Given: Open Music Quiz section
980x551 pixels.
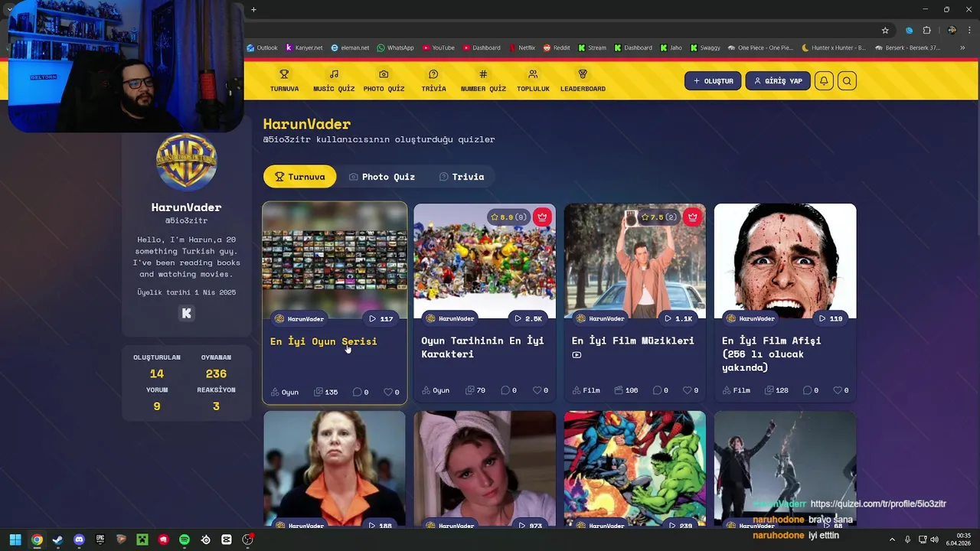Looking at the screenshot, I should [334, 80].
